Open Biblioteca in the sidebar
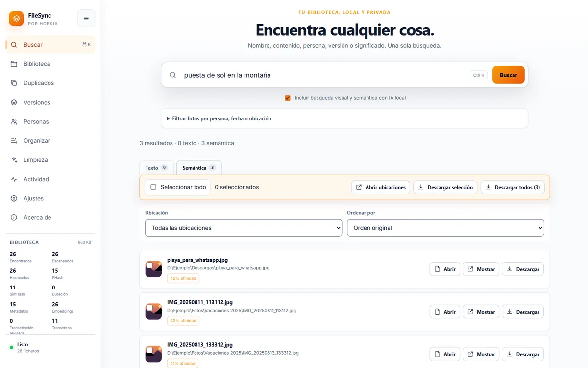Screen dimensions: 588x368 50,64
